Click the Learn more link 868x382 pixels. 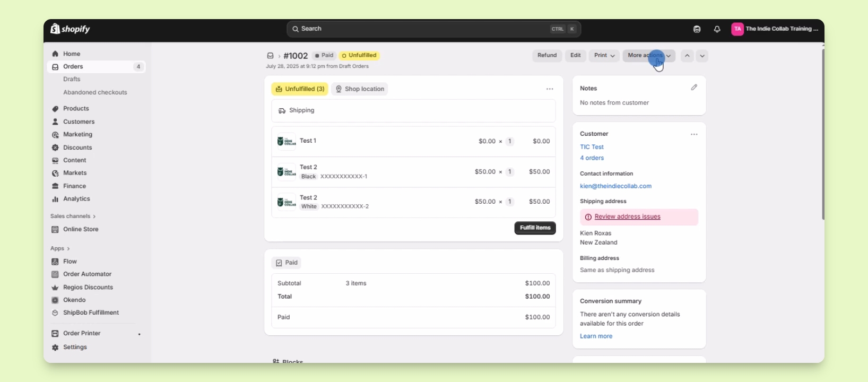pyautogui.click(x=596, y=336)
